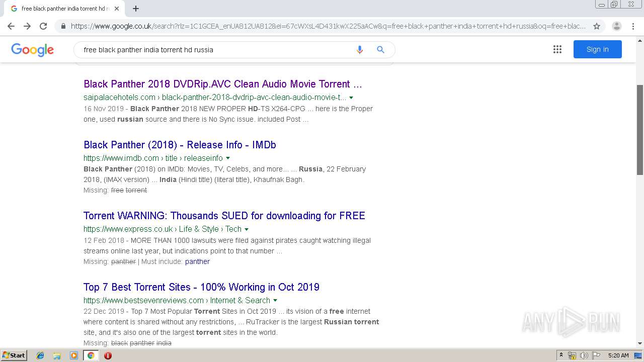Open the Windows Start menu
Image resolution: width=644 pixels, height=362 pixels.
(14, 355)
